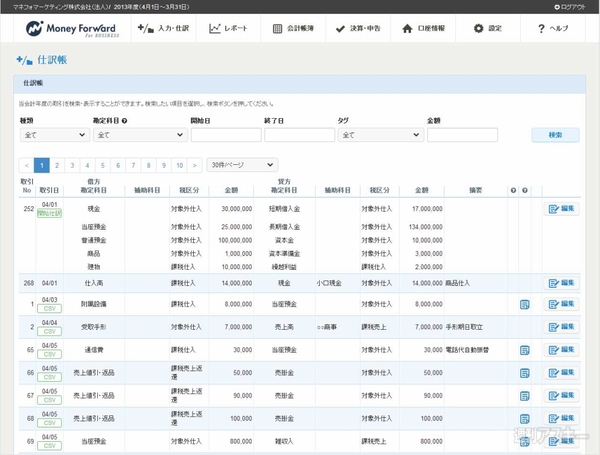The width and height of the screenshot is (600, 455).
Task: Click help icon next to 勘定科目 label
Action: [124, 120]
